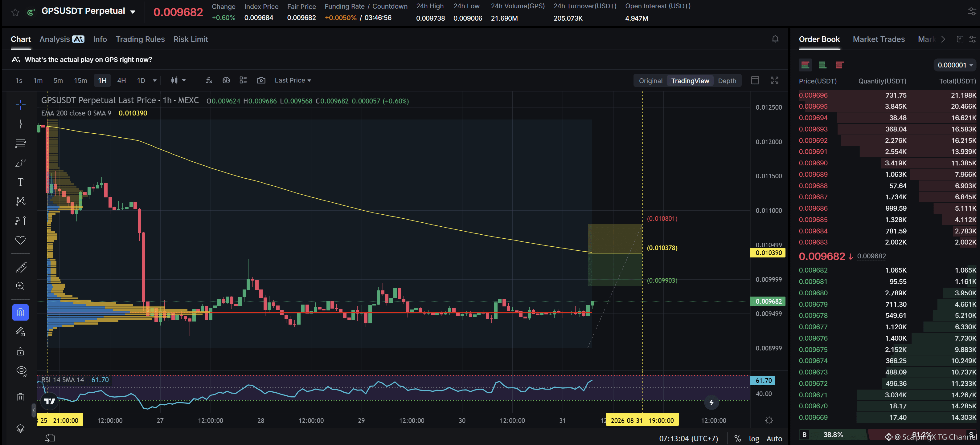Click the 0.010390 EMA price axis label
The width and height of the screenshot is (980, 445).
(768, 253)
